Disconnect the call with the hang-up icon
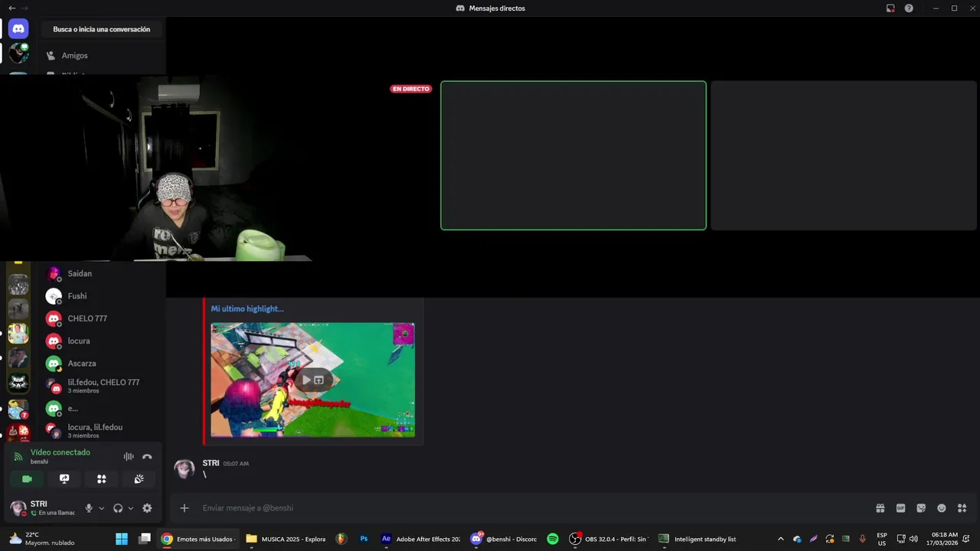 click(147, 456)
